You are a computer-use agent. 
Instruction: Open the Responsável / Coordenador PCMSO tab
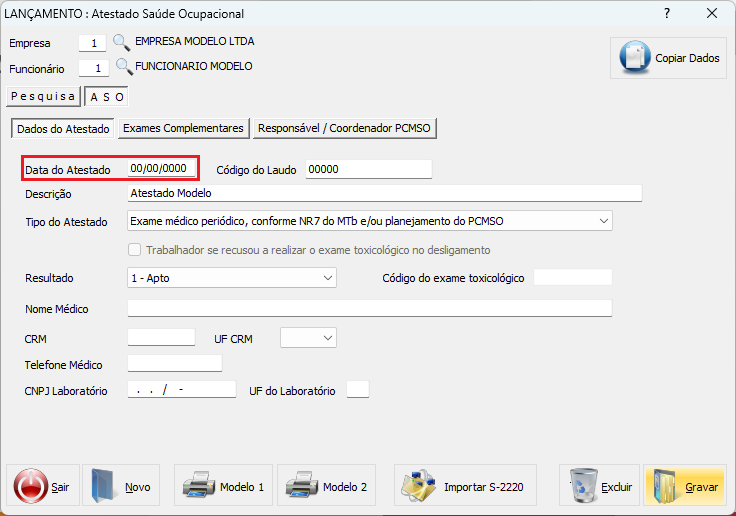coord(345,129)
